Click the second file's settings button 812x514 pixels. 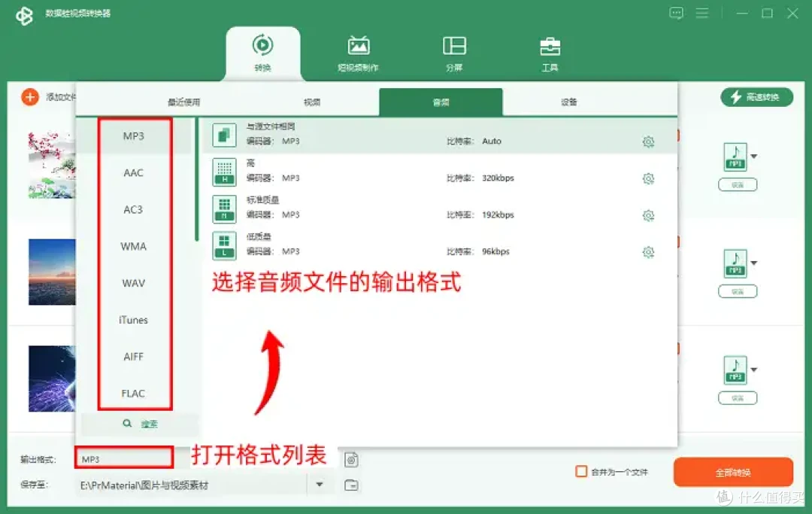738,292
